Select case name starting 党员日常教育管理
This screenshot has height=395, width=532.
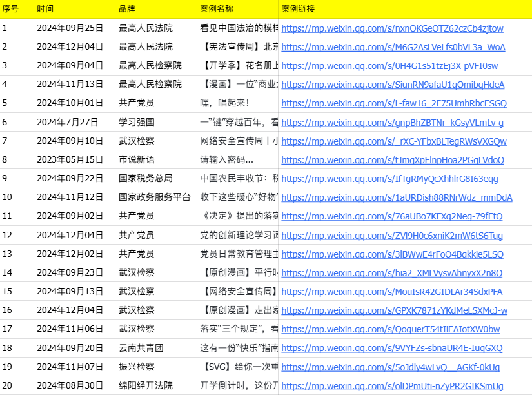237,254
